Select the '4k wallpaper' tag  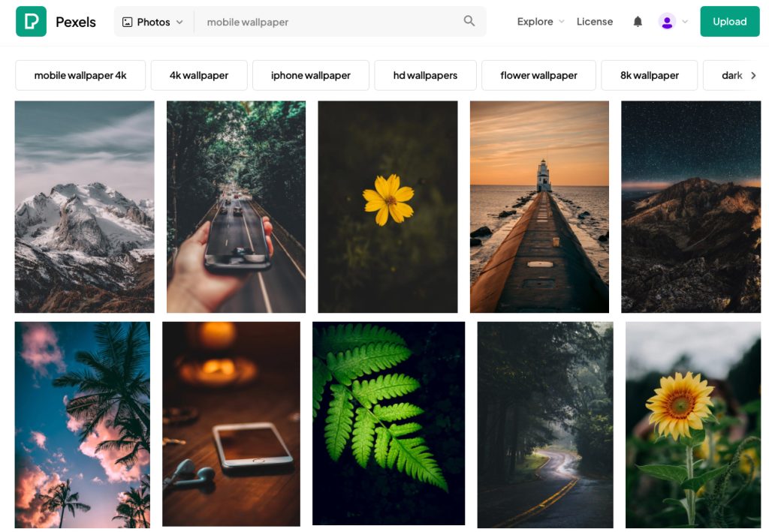tap(199, 75)
